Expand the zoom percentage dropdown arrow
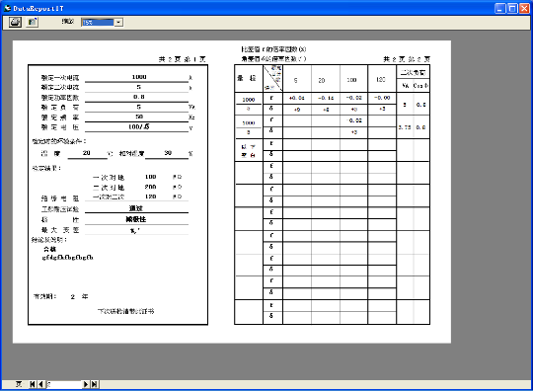533x392 pixels. point(118,23)
